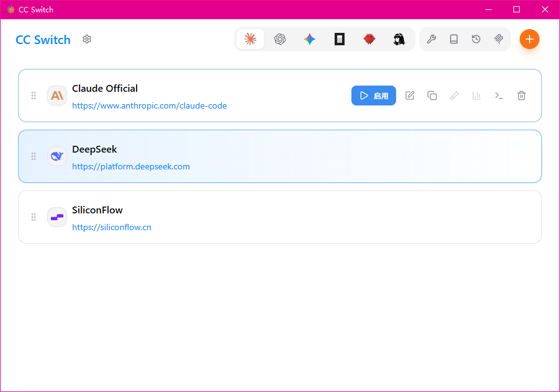Open the siliconflow.cn link

tap(112, 227)
